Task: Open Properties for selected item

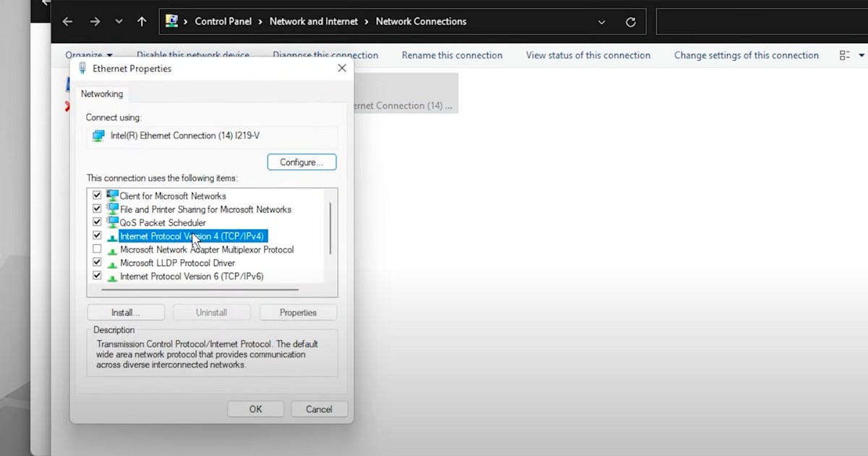Action: [298, 313]
